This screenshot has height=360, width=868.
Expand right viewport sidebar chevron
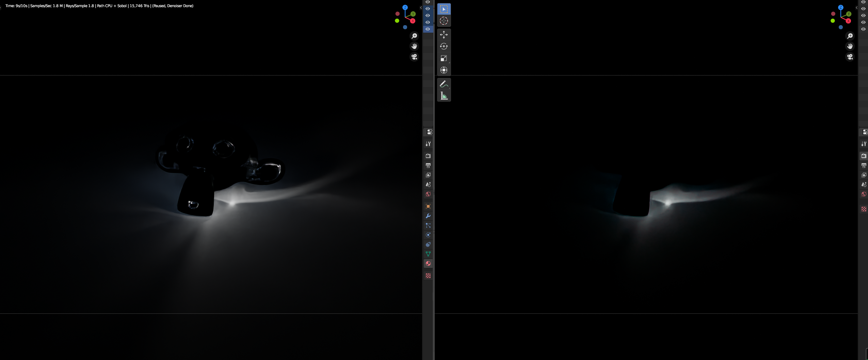(856, 7)
